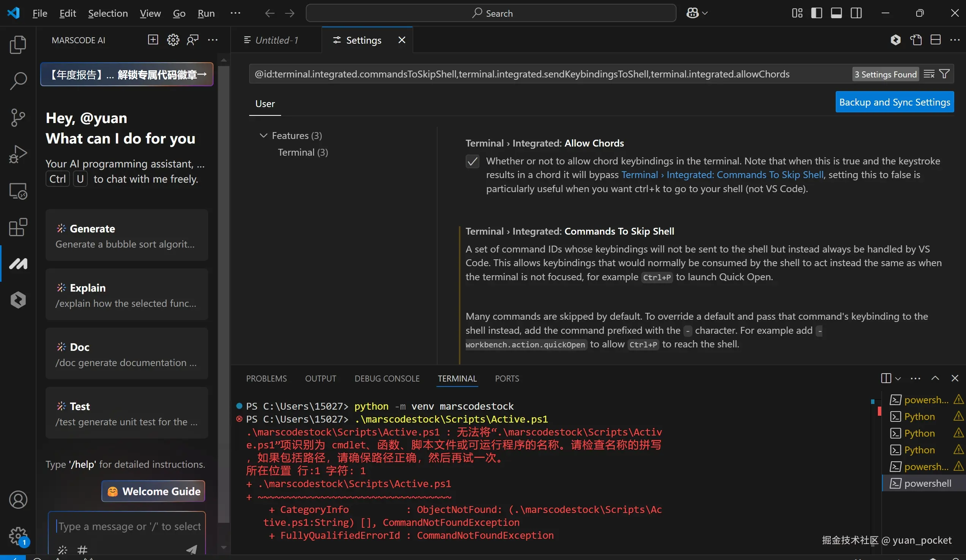Open the Extensions view
This screenshot has width=966, height=560.
click(x=17, y=227)
